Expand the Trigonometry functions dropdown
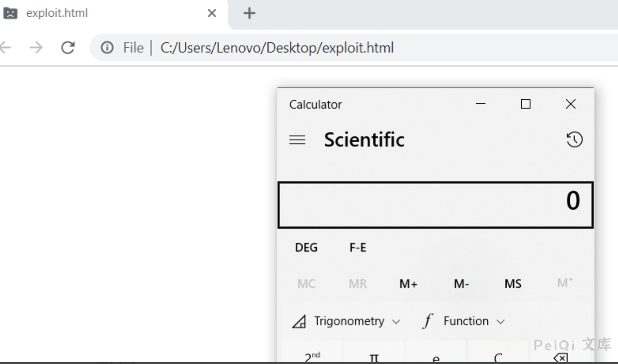This screenshot has height=364, width=618. 396,322
